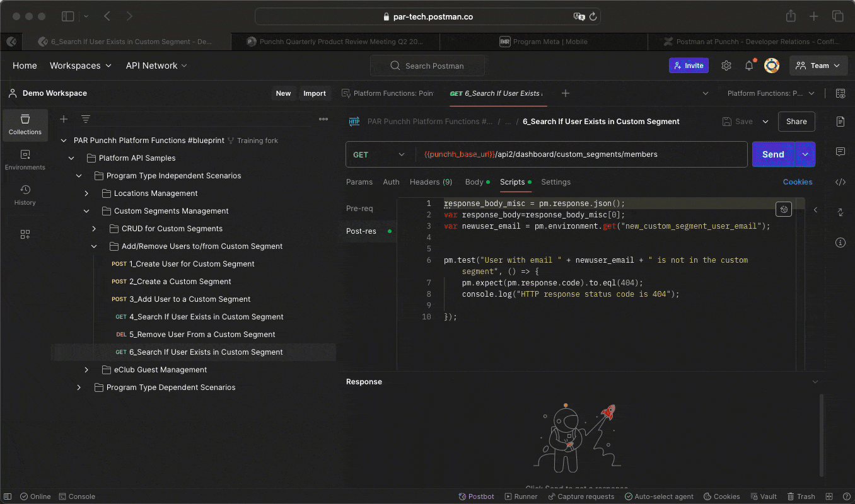Viewport: 855px width, 504px height.
Task: Click the Import button
Action: click(315, 93)
